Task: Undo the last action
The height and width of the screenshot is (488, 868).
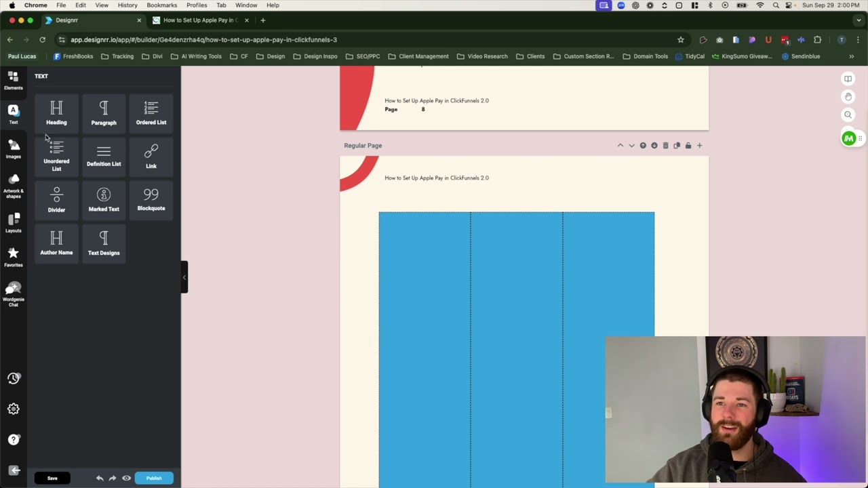Action: click(100, 479)
